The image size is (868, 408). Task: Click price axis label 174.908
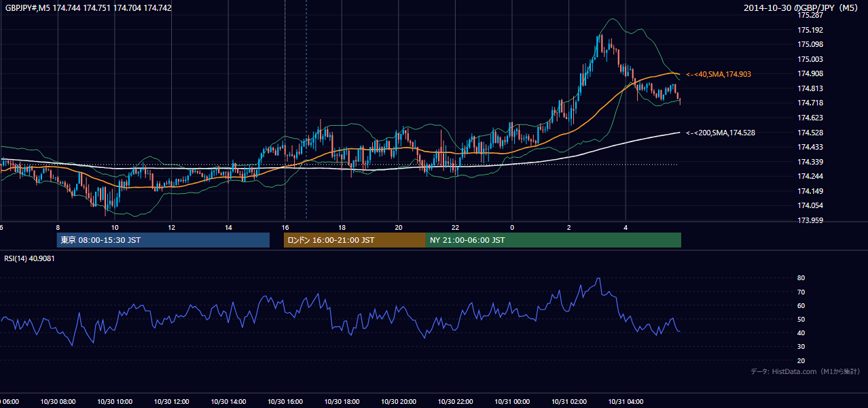810,73
